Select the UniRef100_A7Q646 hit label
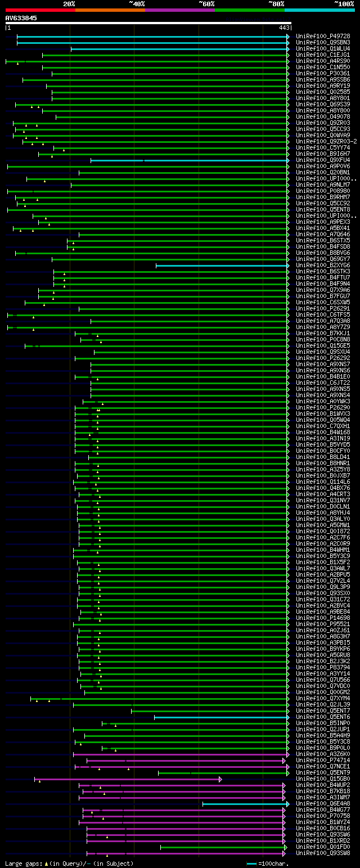Viewport: 360px width, 868px height. coord(323,235)
